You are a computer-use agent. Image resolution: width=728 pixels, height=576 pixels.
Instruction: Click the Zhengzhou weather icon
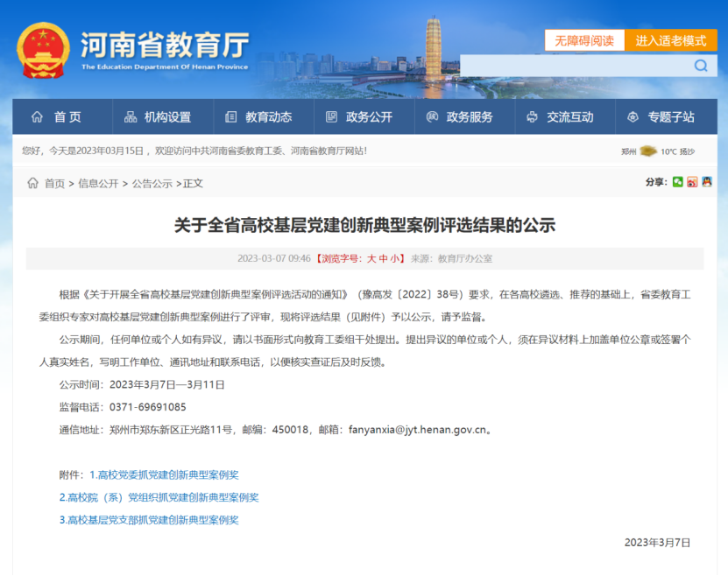(x=648, y=151)
